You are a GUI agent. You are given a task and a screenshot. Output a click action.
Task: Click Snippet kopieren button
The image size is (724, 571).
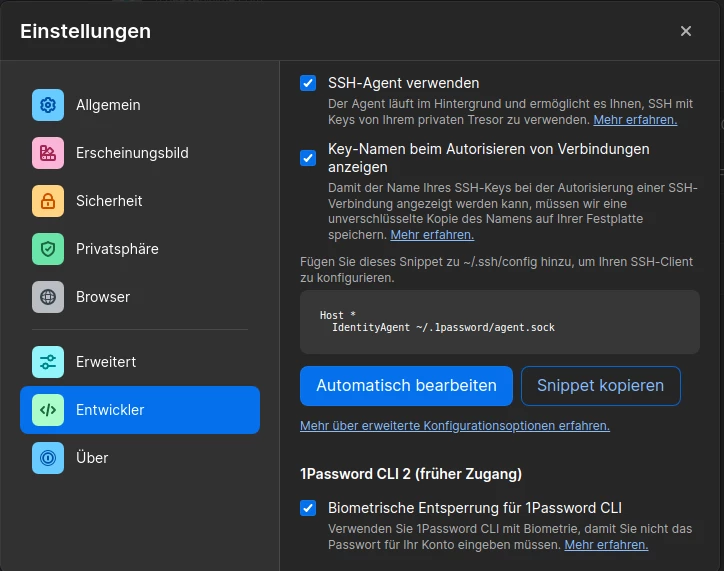[x=601, y=386]
